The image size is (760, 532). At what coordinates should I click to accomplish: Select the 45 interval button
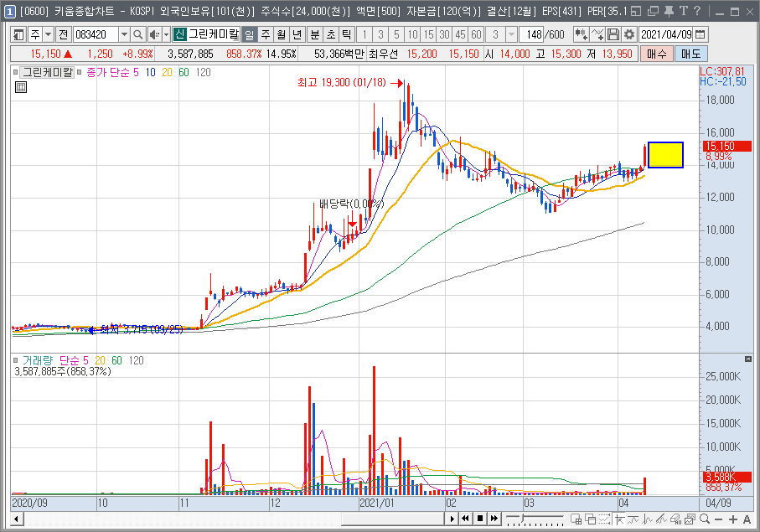click(x=461, y=34)
